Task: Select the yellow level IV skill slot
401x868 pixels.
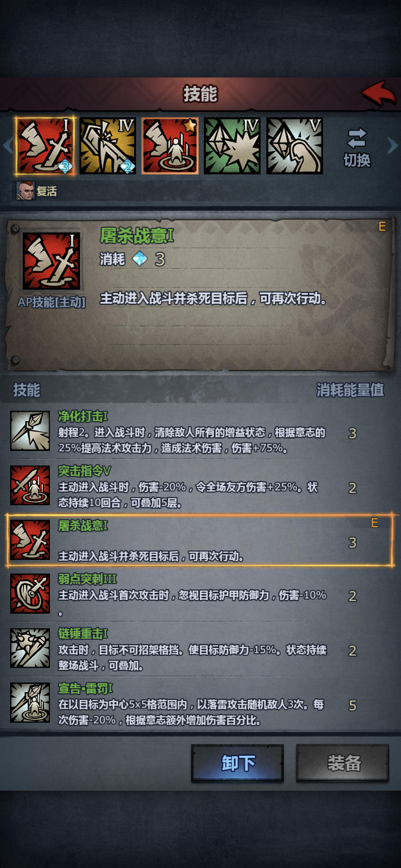Action: click(108, 146)
